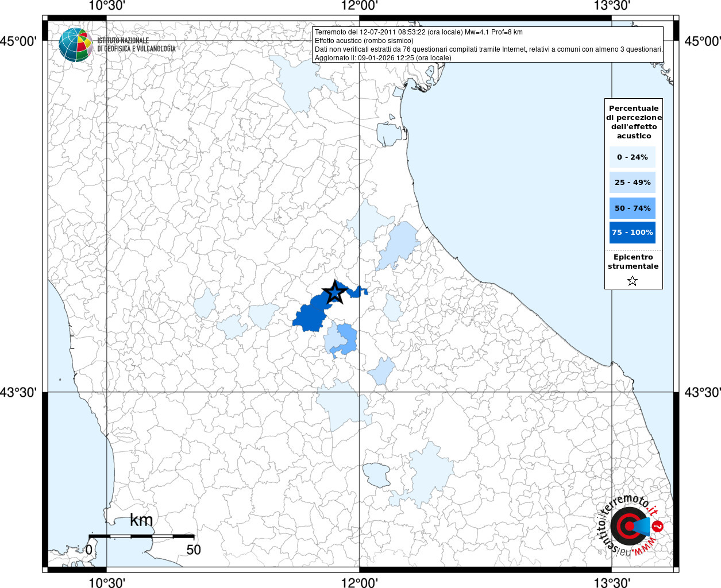Click the 'Terremoto del 12-07-2011' header line

(418, 32)
